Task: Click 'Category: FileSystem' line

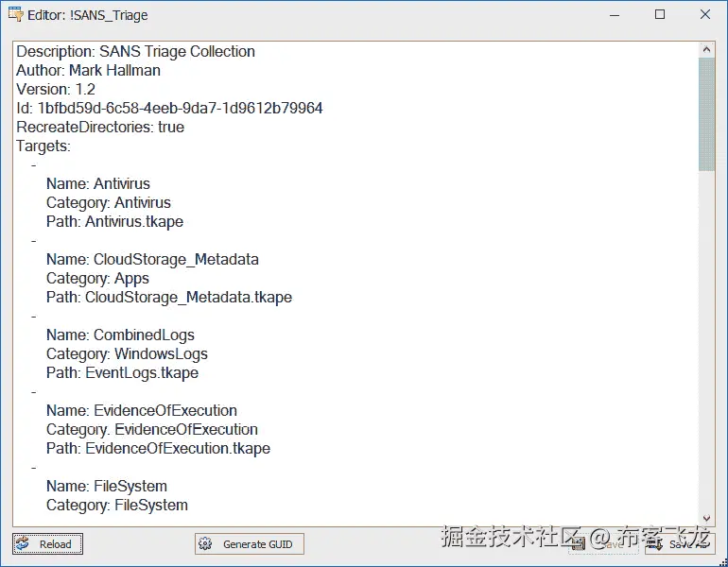Action: click(x=117, y=506)
